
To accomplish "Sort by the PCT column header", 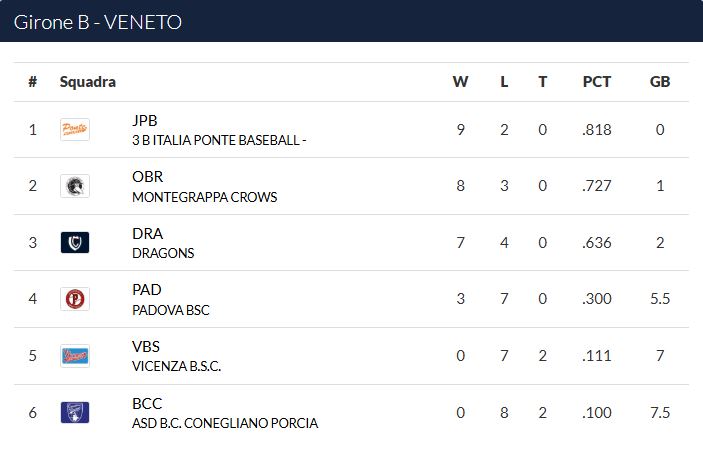I will [x=597, y=82].
